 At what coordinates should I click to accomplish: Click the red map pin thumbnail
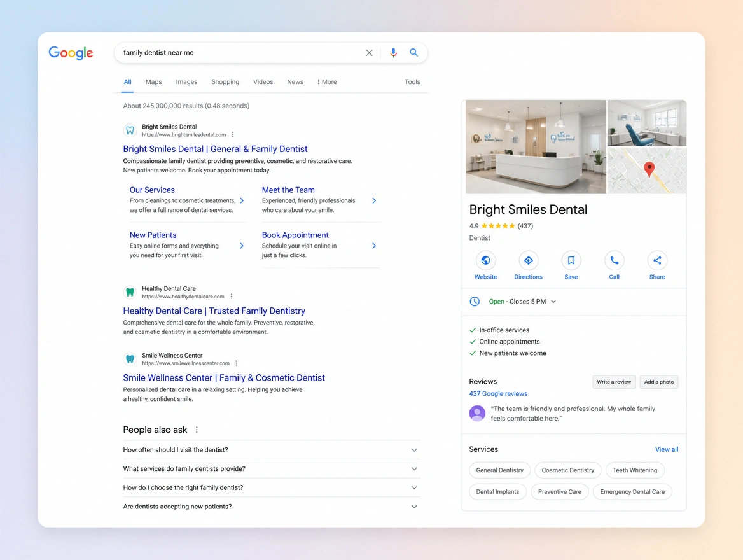point(647,171)
